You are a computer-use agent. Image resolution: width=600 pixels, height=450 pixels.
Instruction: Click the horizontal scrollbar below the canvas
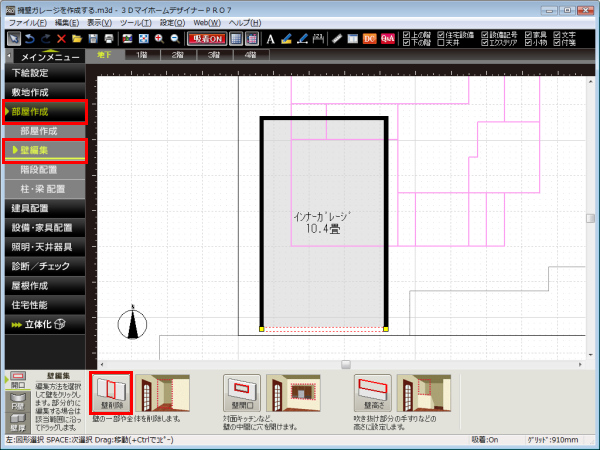tap(345, 364)
